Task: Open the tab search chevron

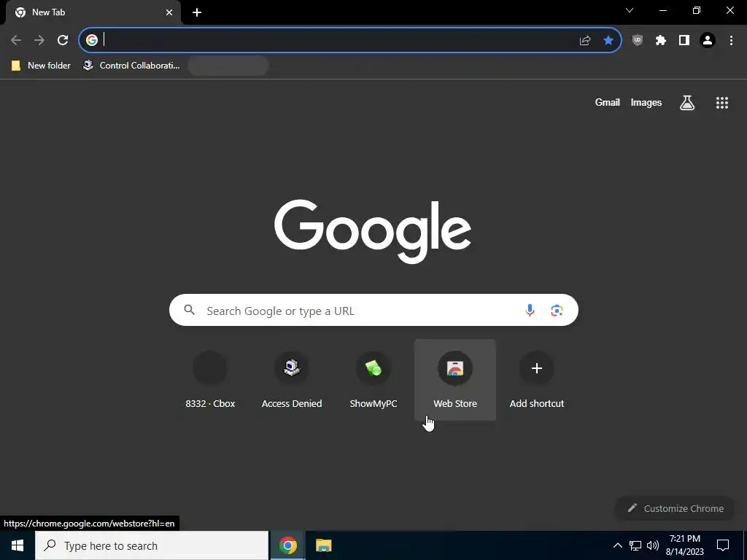Action: point(630,10)
